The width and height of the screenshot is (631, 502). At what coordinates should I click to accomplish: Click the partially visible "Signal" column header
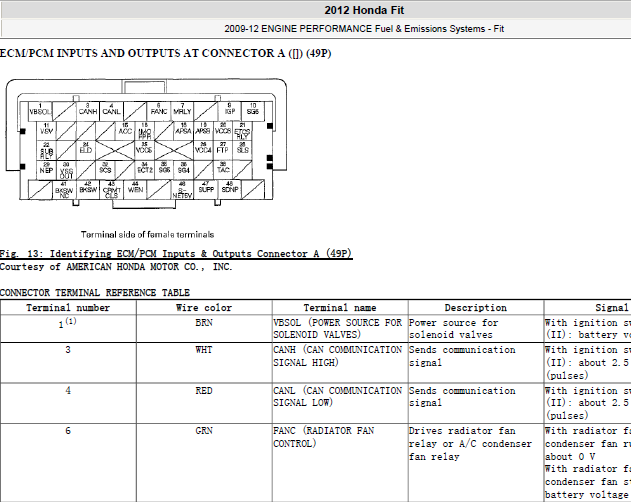[612, 308]
